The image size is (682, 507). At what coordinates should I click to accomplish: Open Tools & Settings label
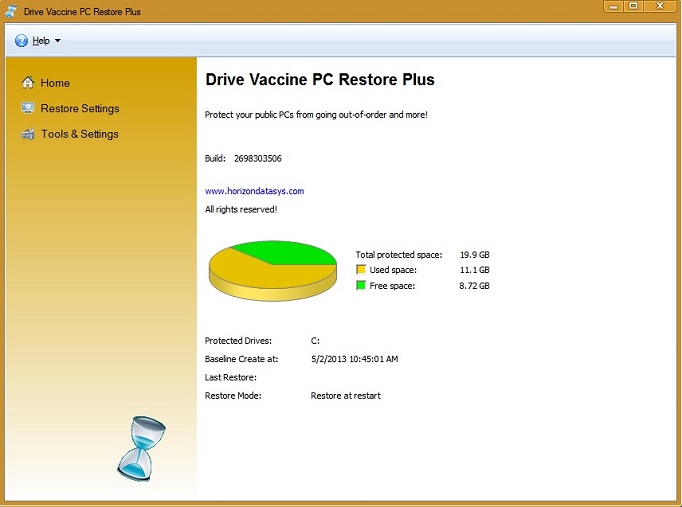[x=80, y=134]
